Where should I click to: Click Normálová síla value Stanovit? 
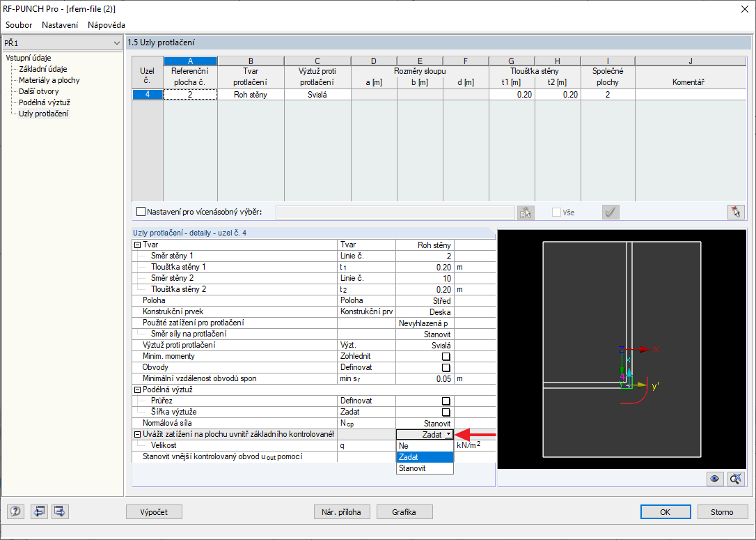(425, 423)
